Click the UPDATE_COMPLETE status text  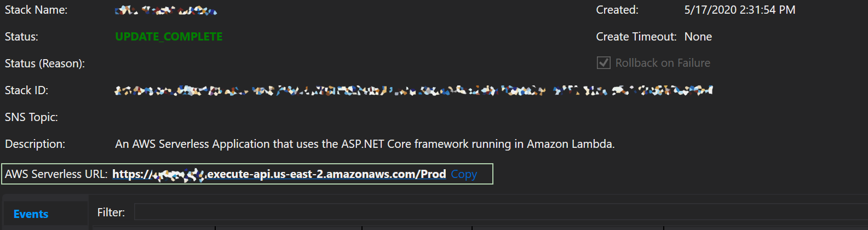[x=169, y=37]
